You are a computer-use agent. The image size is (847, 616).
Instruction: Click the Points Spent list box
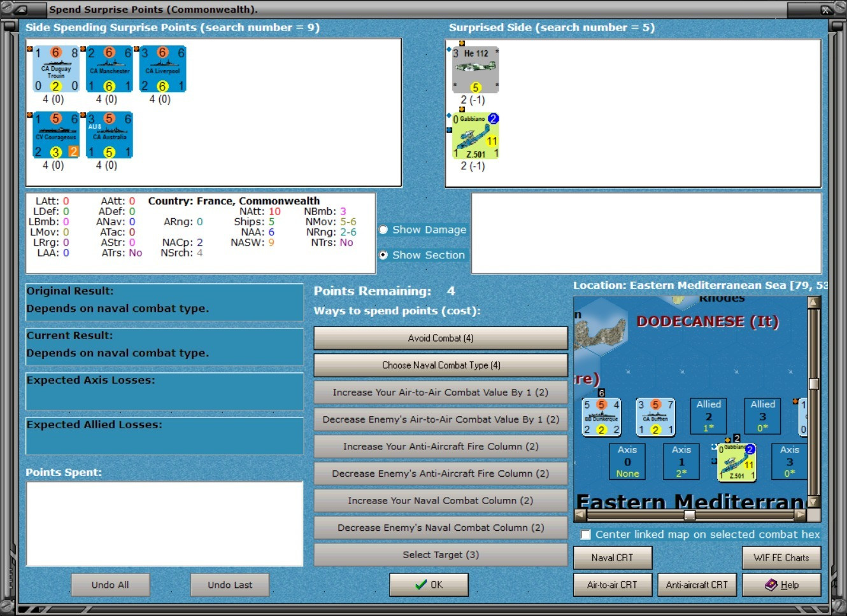(164, 524)
